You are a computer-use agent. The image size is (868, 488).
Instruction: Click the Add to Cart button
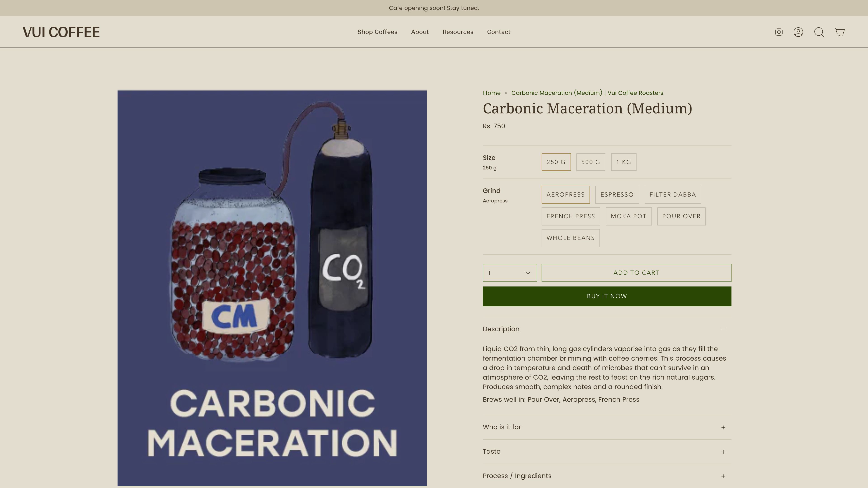(x=636, y=273)
